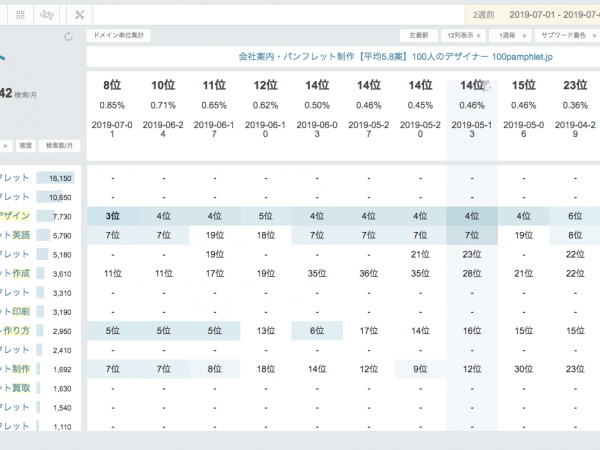Click the 8位 column header rank
This screenshot has height=450, width=600.
coord(112,85)
